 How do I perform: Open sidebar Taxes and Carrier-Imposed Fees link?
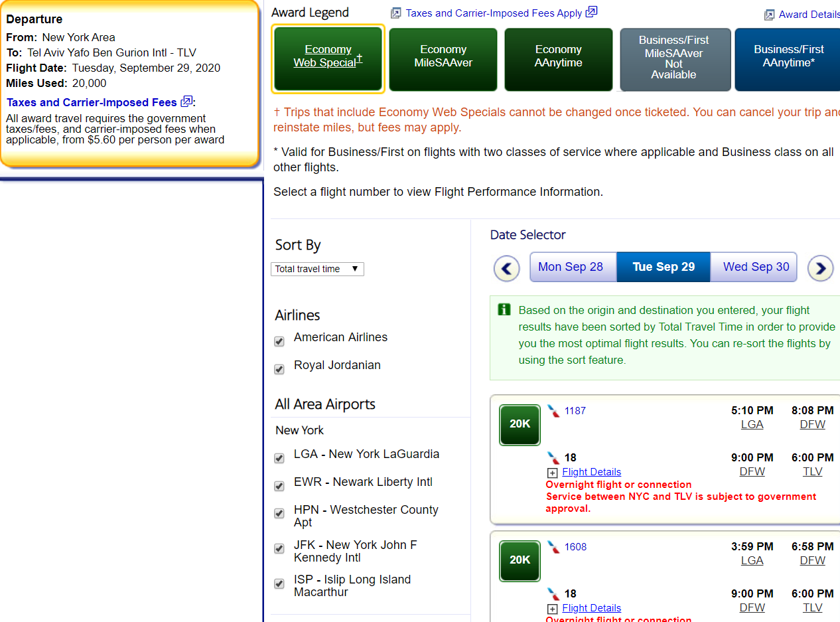[92, 102]
